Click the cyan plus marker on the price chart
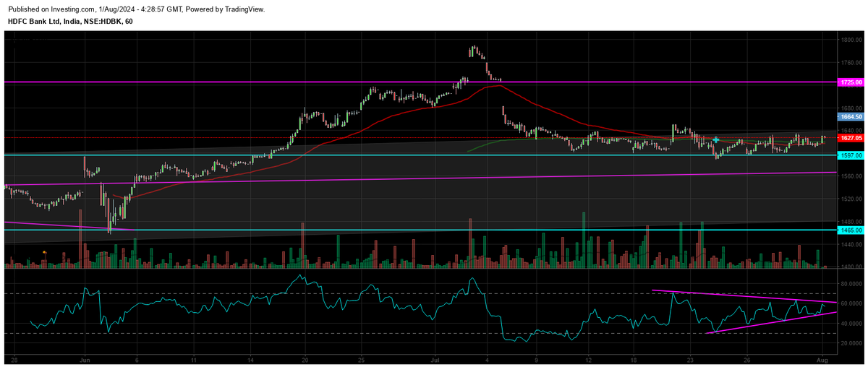This screenshot has width=868, height=367. click(715, 139)
